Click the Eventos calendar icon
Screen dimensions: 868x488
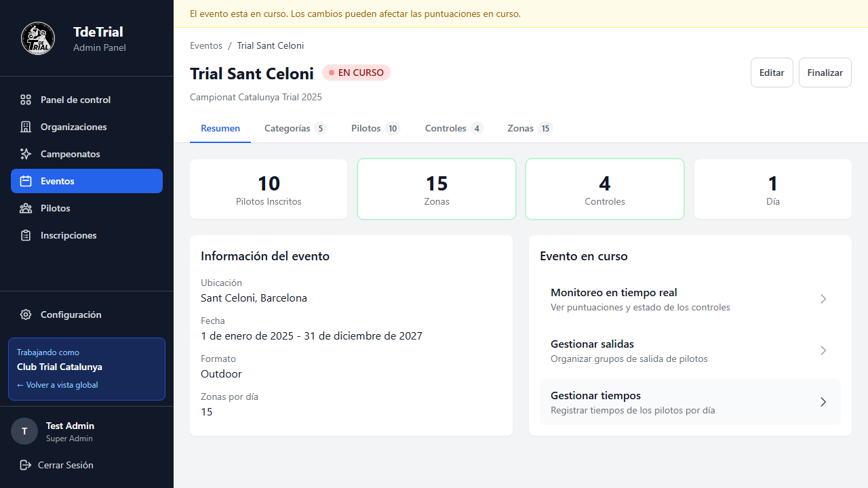[x=26, y=181]
